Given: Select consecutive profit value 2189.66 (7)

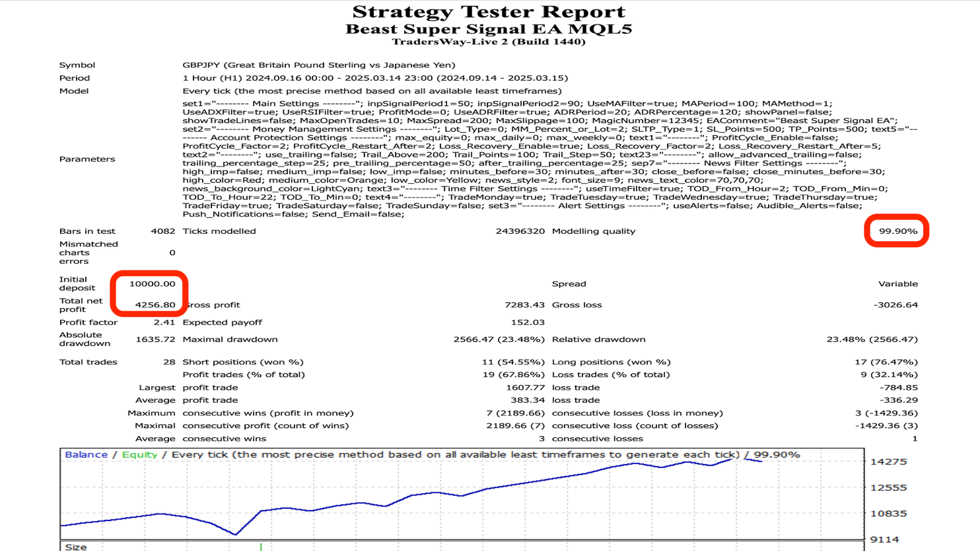Looking at the screenshot, I should [x=515, y=425].
